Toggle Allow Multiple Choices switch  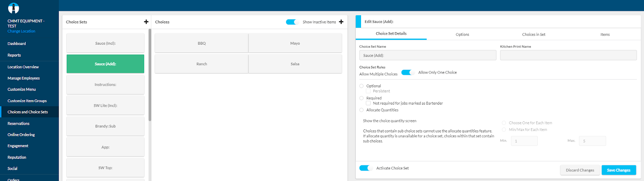click(407, 72)
